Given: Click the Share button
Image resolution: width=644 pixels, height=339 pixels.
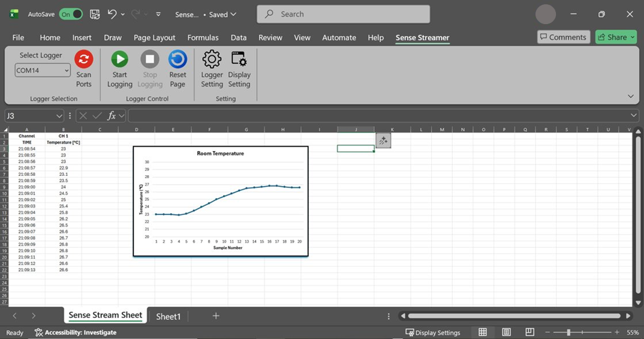Looking at the screenshot, I should coord(613,37).
